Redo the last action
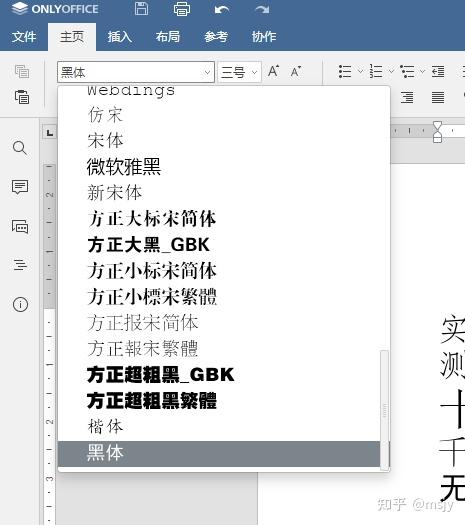 [x=262, y=9]
